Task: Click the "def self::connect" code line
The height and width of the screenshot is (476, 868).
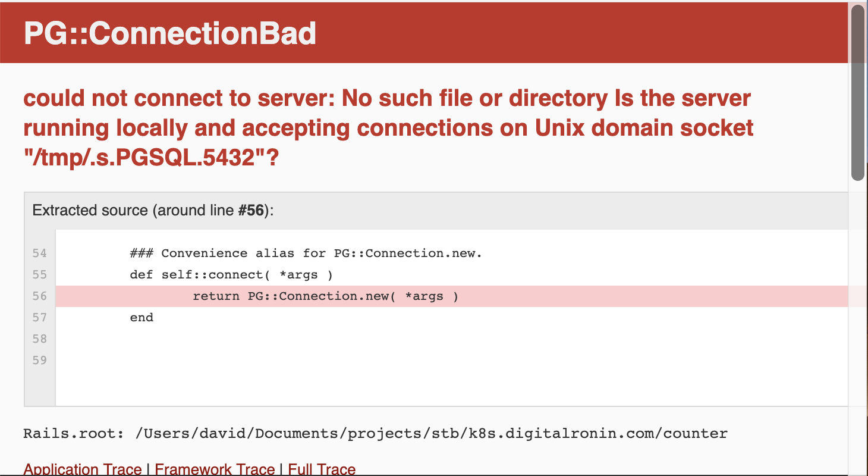Action: [231, 275]
